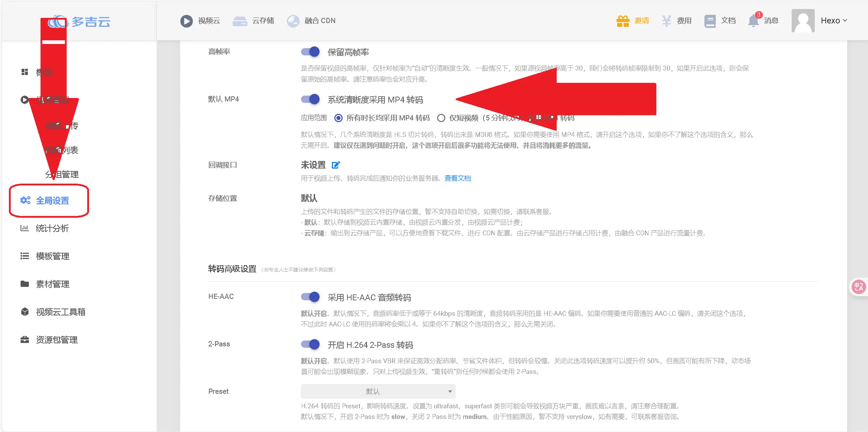Click the edit icon next to 未设置
This screenshot has height=432, width=868.
point(336,165)
